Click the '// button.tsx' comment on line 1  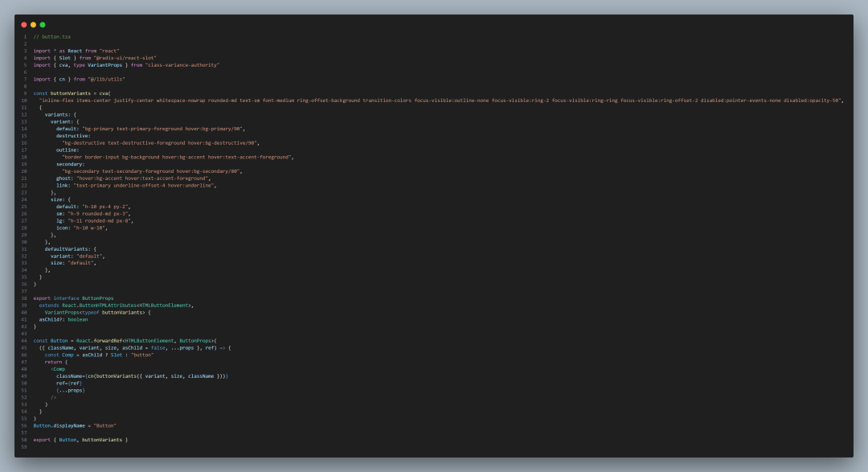coord(52,36)
